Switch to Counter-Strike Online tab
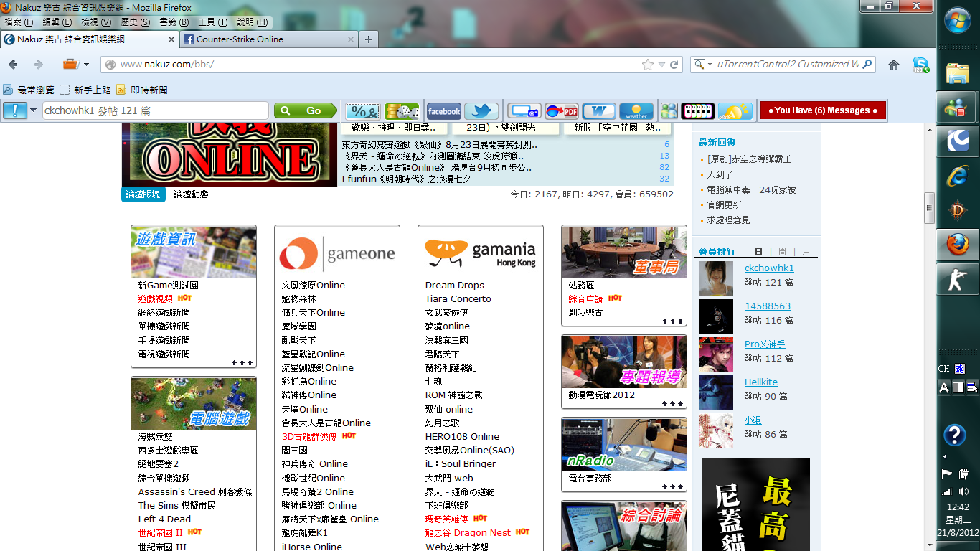Image resolution: width=980 pixels, height=551 pixels. pyautogui.click(x=268, y=39)
